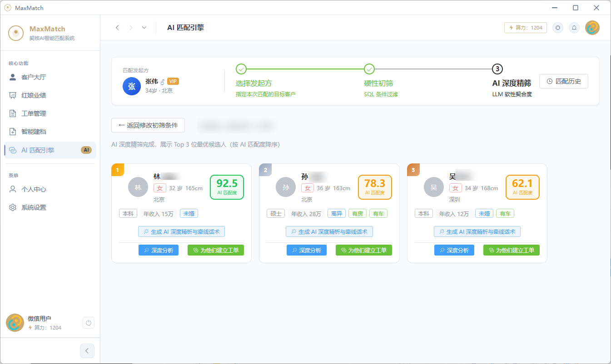This screenshot has height=364, width=611.
Task: Open the user avatar in the header
Action: click(x=592, y=28)
